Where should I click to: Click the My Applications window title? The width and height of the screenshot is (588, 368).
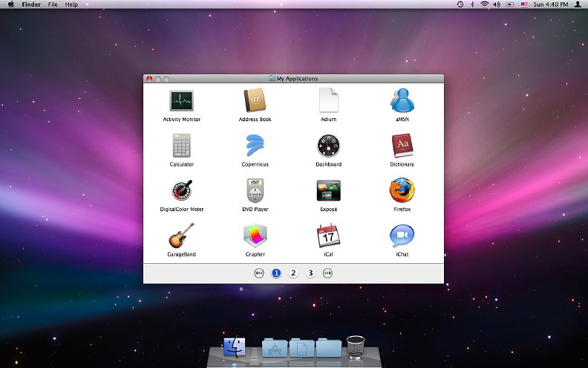click(x=297, y=79)
